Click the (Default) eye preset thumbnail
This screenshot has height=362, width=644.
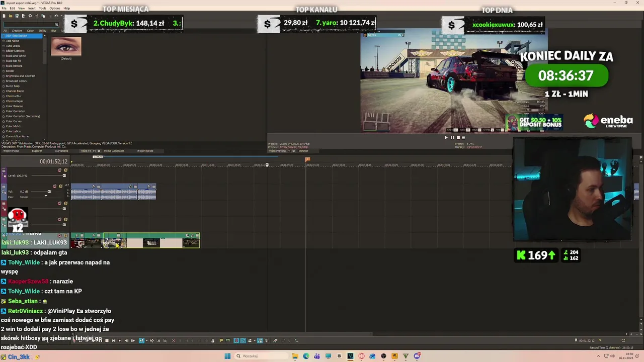(x=66, y=47)
